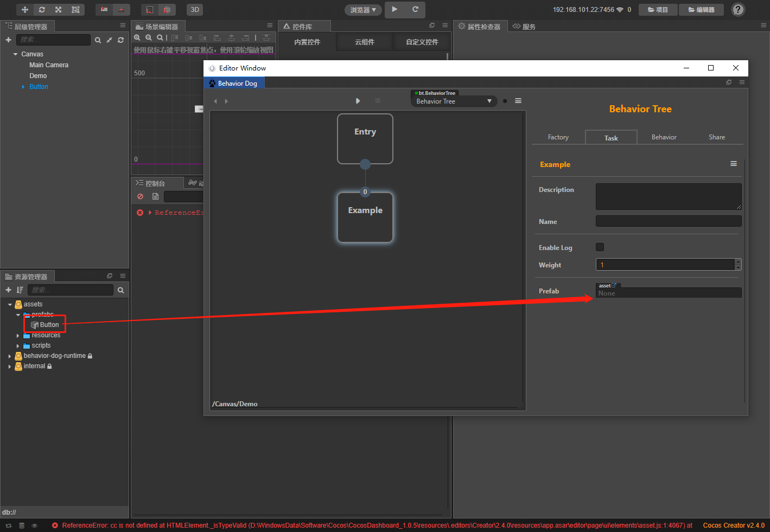Viewport: 770px width, 532px height.
Task: Open the scene editor panel menu
Action: 270,25
